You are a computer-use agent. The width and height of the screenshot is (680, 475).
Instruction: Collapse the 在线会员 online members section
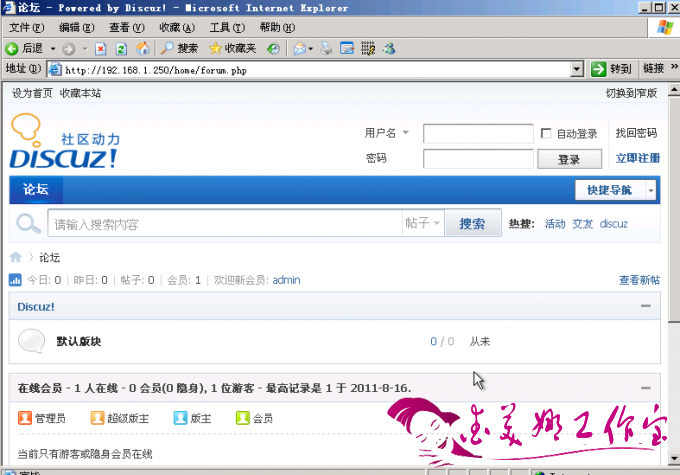point(646,387)
